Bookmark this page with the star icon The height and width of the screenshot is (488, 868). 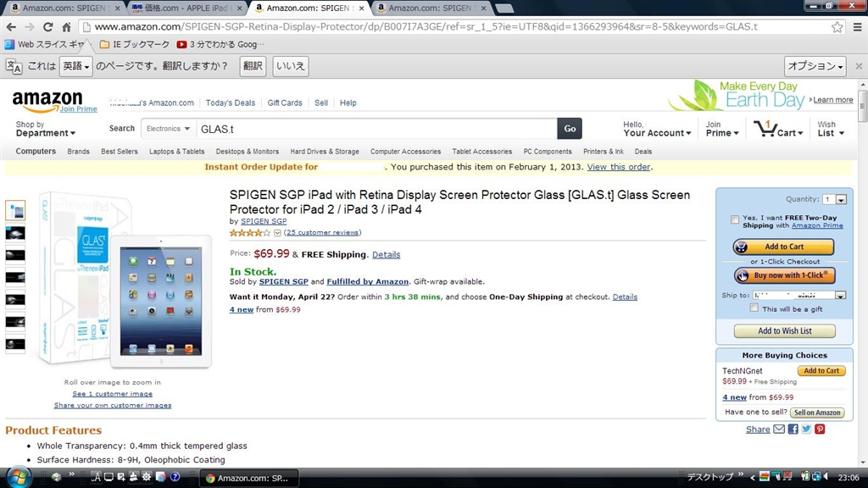tap(837, 26)
